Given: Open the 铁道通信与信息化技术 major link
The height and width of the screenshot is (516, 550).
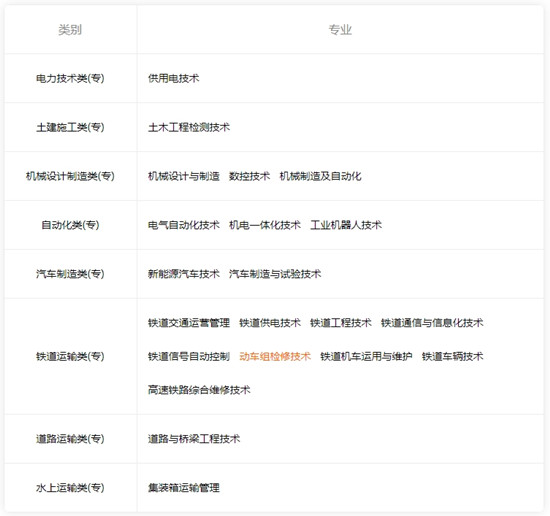Looking at the screenshot, I should pyautogui.click(x=432, y=322).
